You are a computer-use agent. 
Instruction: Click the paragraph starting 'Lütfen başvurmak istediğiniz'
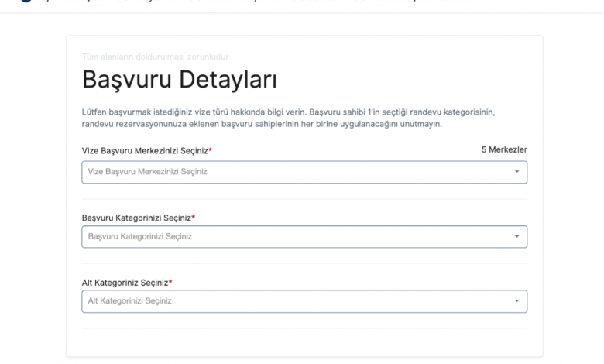(x=288, y=118)
